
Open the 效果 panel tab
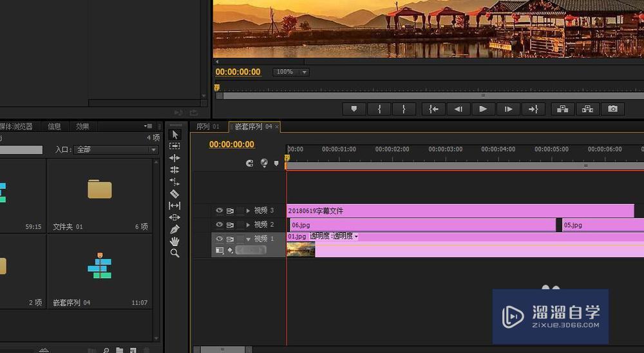(x=82, y=127)
